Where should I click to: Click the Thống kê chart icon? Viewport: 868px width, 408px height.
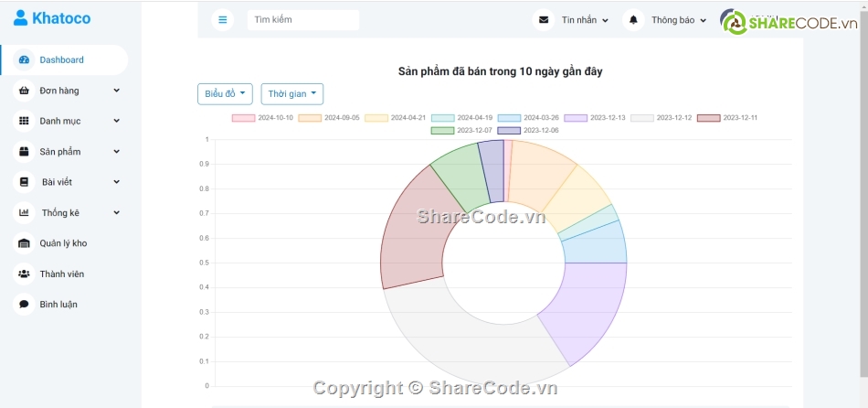[x=24, y=212]
